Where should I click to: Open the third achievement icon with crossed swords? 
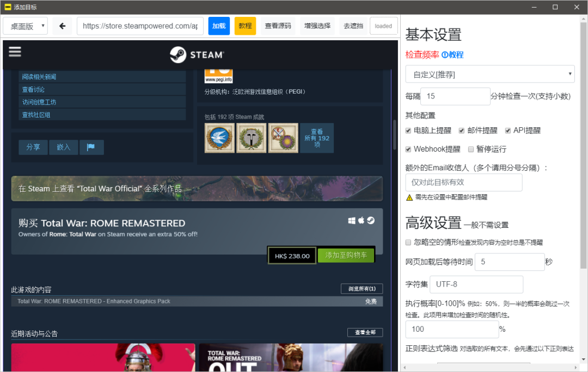tap(283, 138)
